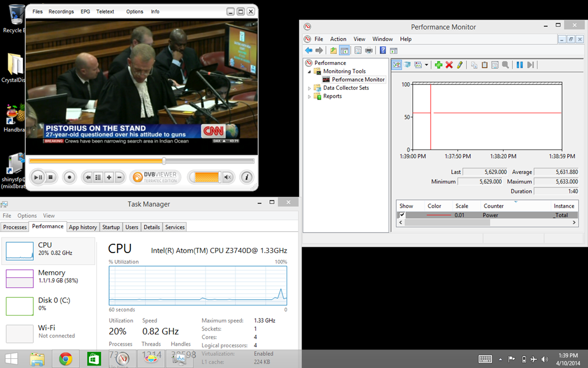Open the graph type dropdown arrow

point(427,65)
